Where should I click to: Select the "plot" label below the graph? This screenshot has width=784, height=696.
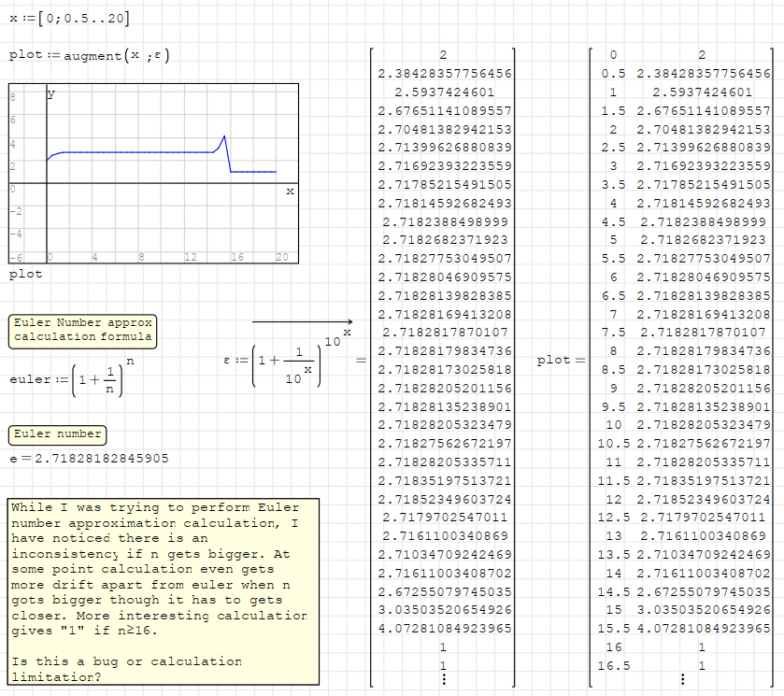25,275
